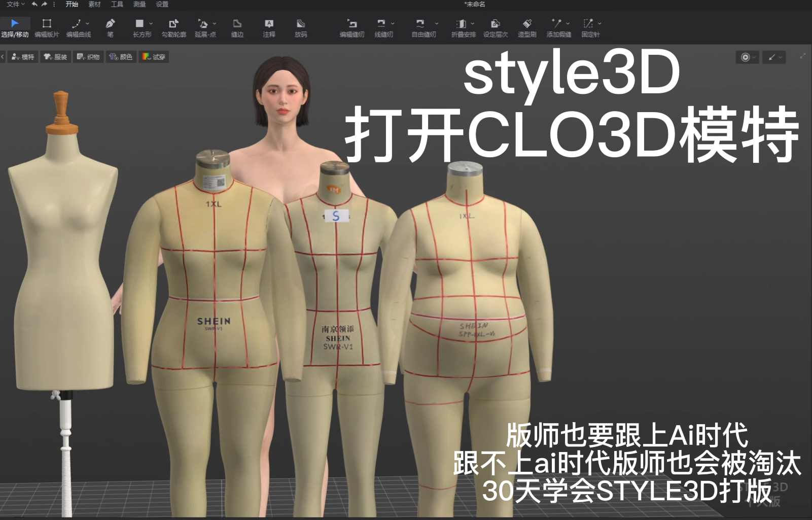Switch to the 素材 tab
The height and width of the screenshot is (520, 812).
[x=94, y=4]
